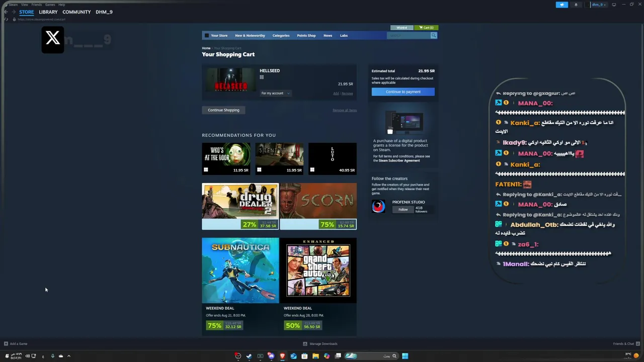Open the SCORN 75% off deal
The image size is (644, 362).
tap(318, 206)
